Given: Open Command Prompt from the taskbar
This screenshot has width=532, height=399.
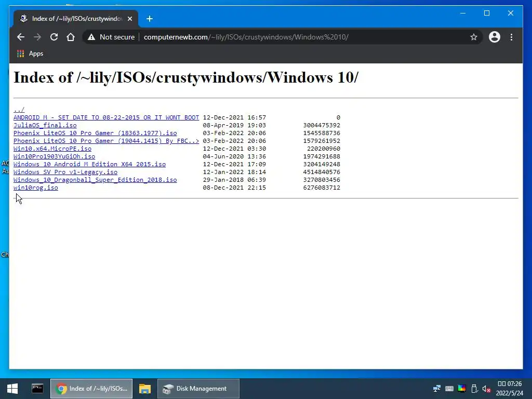Looking at the screenshot, I should point(37,389).
